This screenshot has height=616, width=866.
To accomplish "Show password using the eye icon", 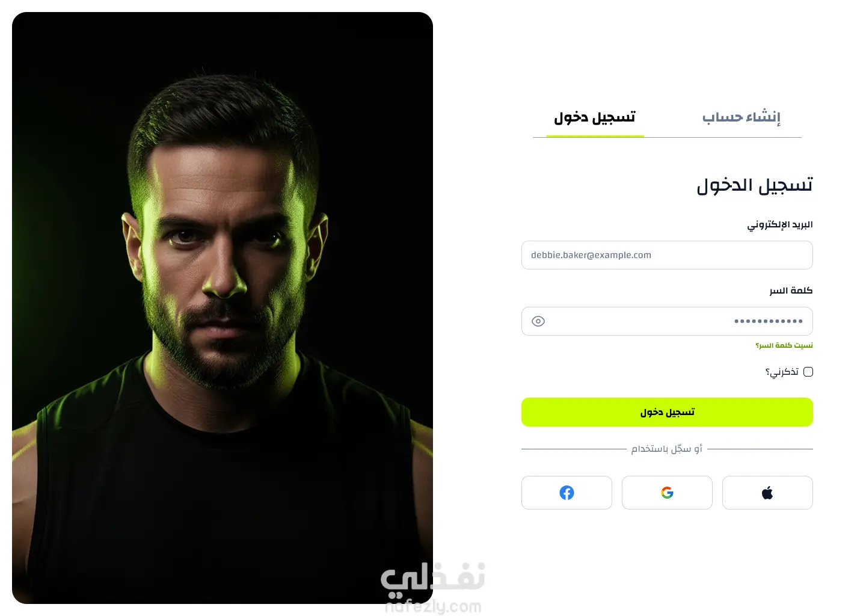I will [x=538, y=321].
